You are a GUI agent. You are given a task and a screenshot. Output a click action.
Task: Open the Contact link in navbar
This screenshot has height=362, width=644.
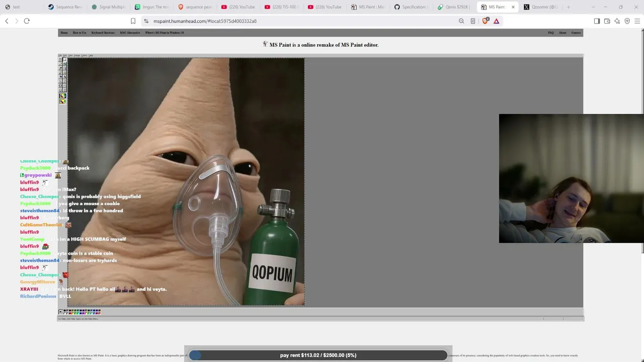click(576, 33)
